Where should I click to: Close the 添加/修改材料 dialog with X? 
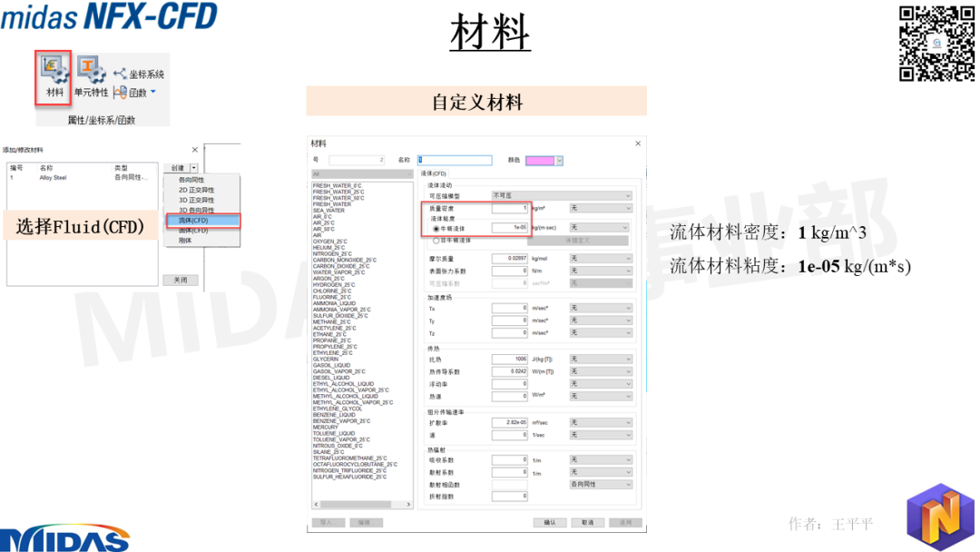[x=195, y=150]
